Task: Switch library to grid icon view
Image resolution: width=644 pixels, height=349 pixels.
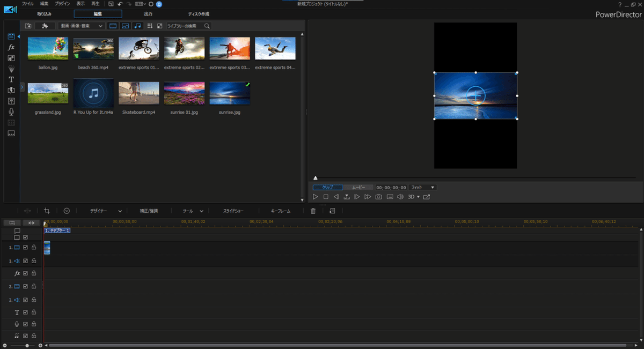Action: pyautogui.click(x=150, y=26)
